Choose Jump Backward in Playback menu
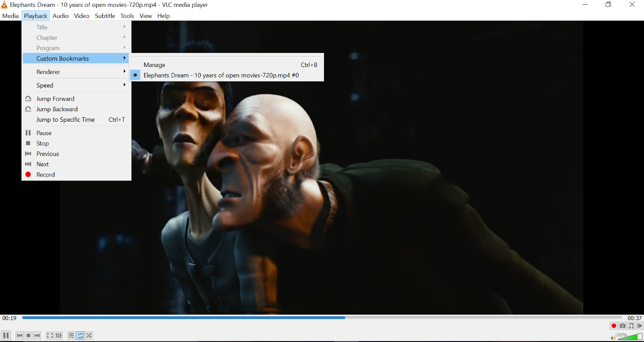Viewport: 644px width, 342px height. [x=77, y=109]
